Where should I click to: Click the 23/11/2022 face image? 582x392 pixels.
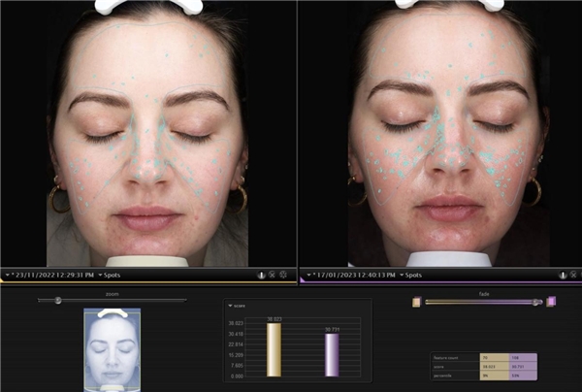click(x=147, y=134)
